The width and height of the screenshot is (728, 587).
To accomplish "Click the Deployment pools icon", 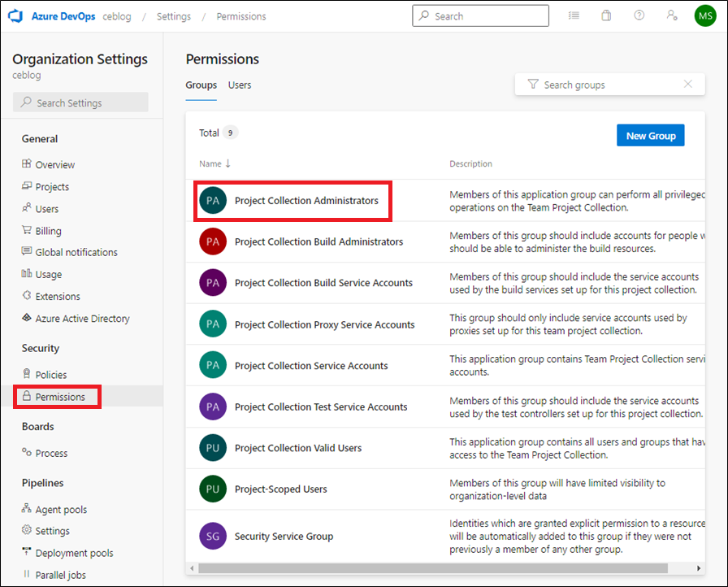I will click(x=27, y=552).
